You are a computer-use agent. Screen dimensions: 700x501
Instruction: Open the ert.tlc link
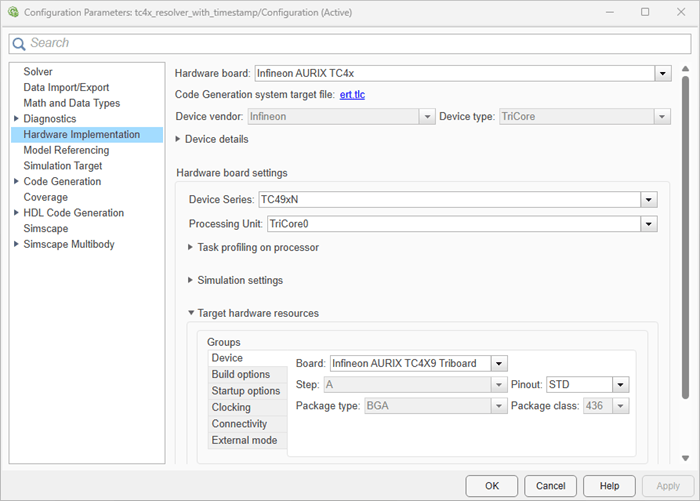click(x=352, y=95)
